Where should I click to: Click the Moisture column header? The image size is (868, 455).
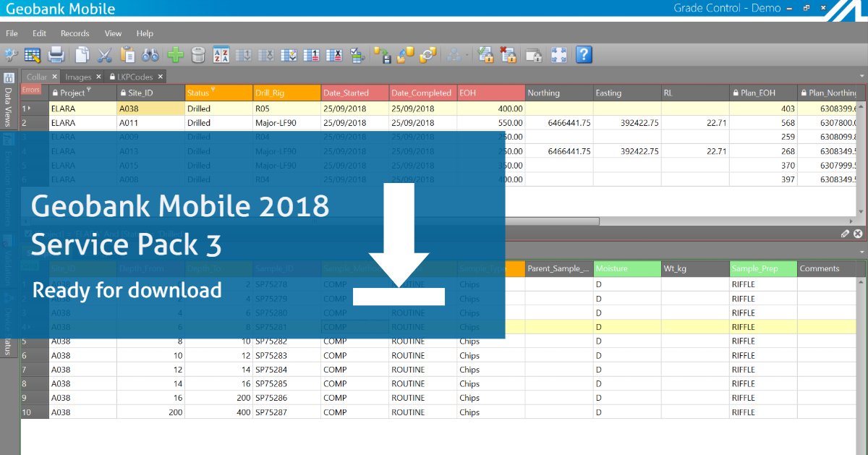pyautogui.click(x=627, y=268)
